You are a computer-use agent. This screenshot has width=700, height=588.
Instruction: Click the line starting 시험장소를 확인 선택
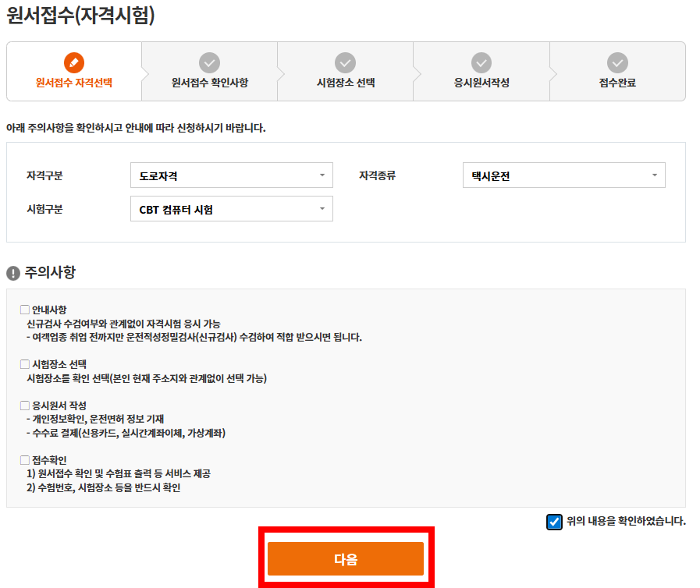(147, 378)
